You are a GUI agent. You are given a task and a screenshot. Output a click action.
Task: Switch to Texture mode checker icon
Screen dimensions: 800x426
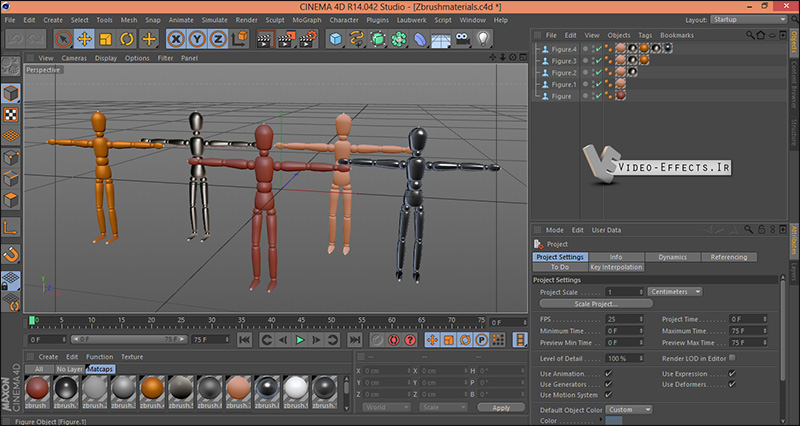tap(11, 115)
